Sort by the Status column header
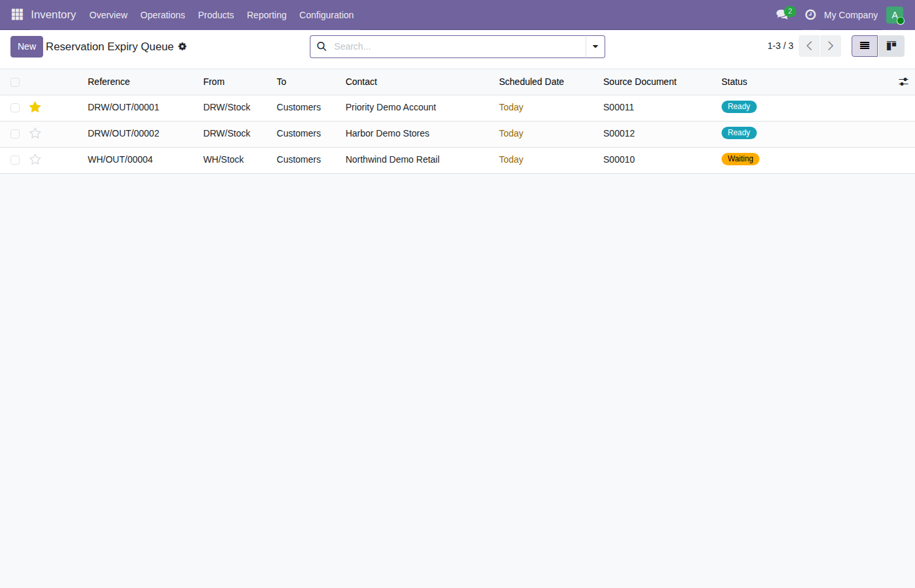This screenshot has width=915, height=588. (x=734, y=82)
